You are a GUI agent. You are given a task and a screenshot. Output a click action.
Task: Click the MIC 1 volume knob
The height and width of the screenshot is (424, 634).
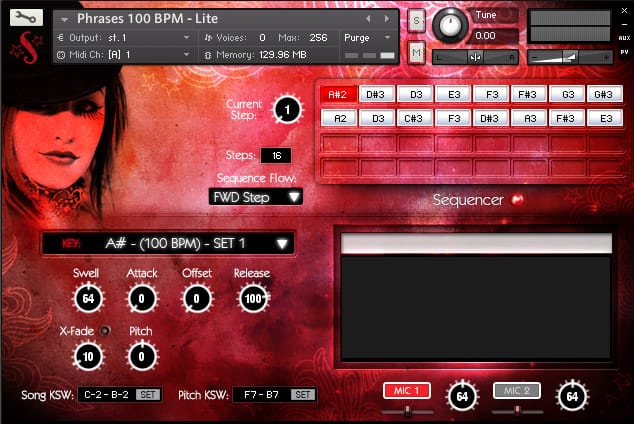pyautogui.click(x=462, y=397)
